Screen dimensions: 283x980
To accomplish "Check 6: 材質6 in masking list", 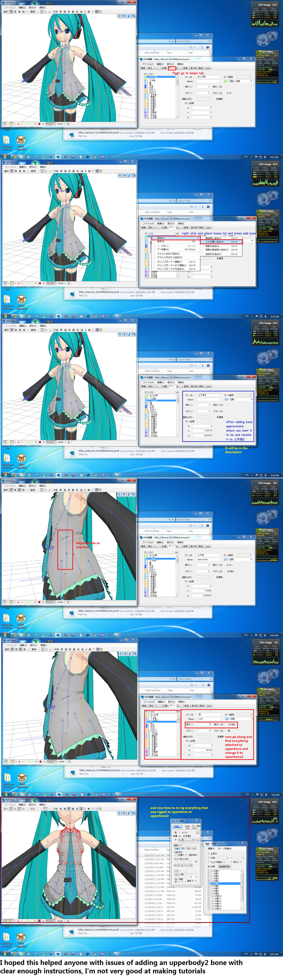I will tap(209, 886).
